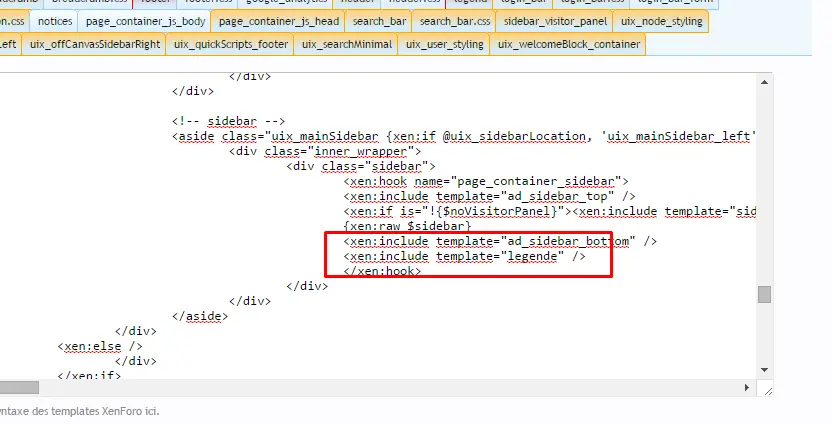
Task: Click the "<!-- sidebar -->" comment line
Action: pyautogui.click(x=228, y=121)
